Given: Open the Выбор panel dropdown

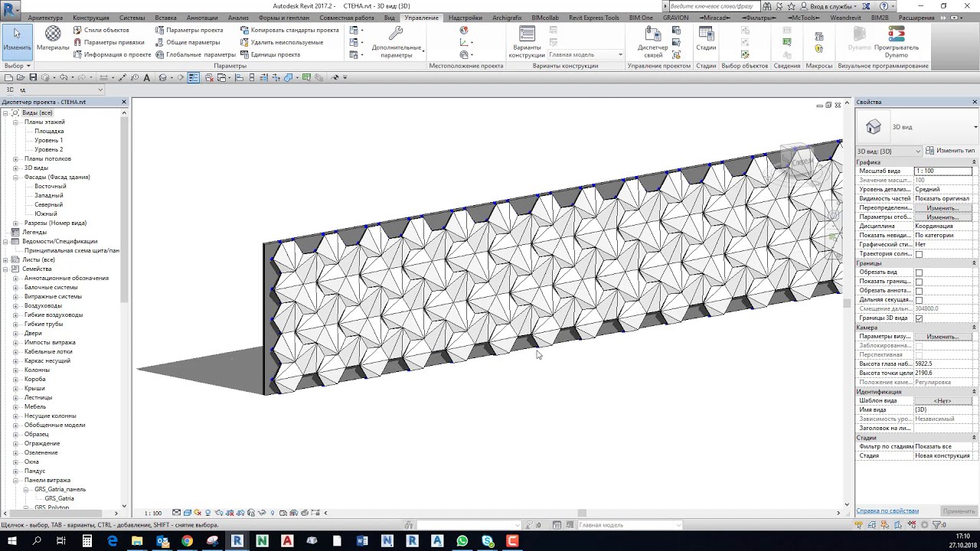Looking at the screenshot, I should [17, 66].
